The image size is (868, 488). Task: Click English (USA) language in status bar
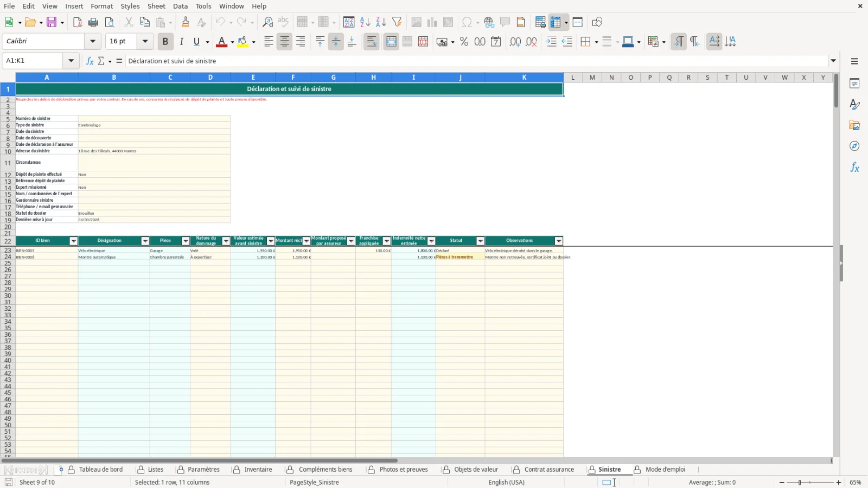(506, 483)
